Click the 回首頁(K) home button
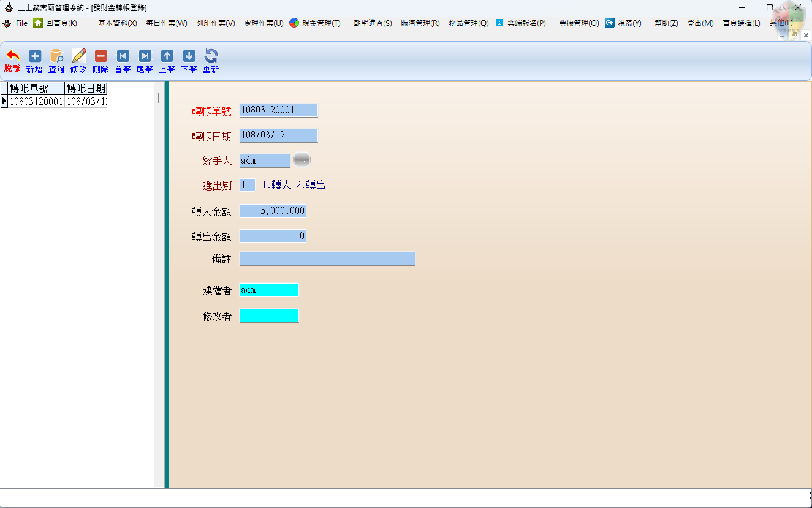 (x=56, y=23)
